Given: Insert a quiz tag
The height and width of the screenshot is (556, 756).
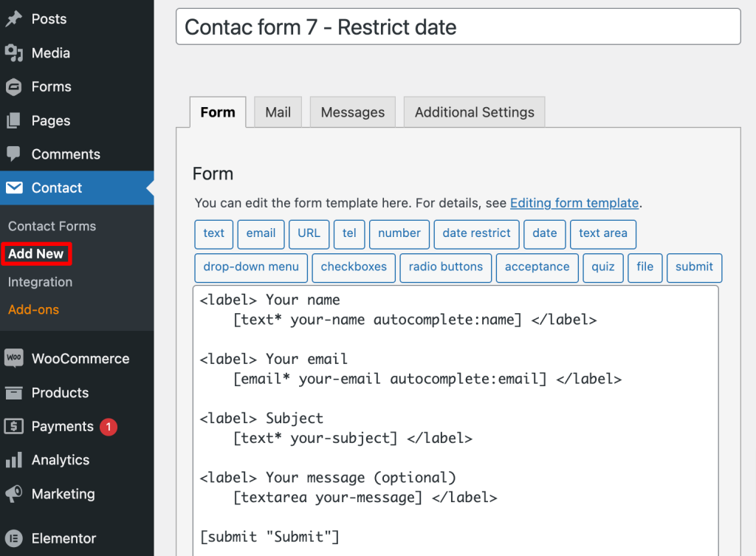Looking at the screenshot, I should 603,268.
